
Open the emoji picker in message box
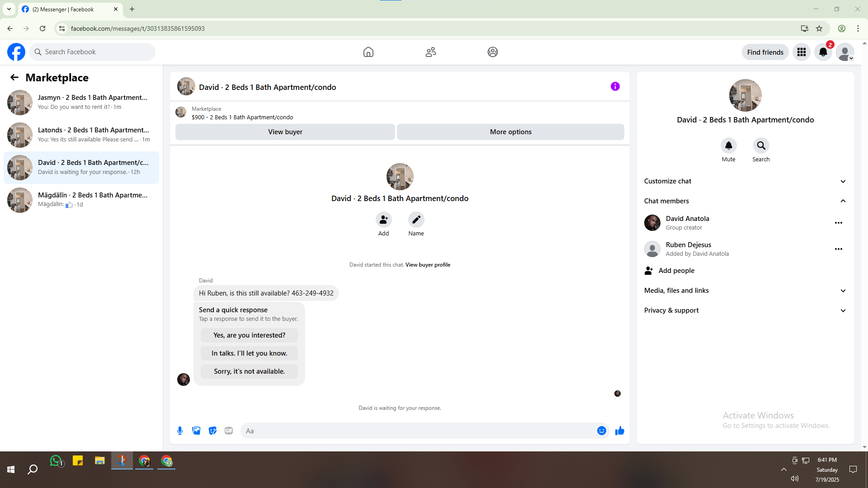(x=601, y=431)
